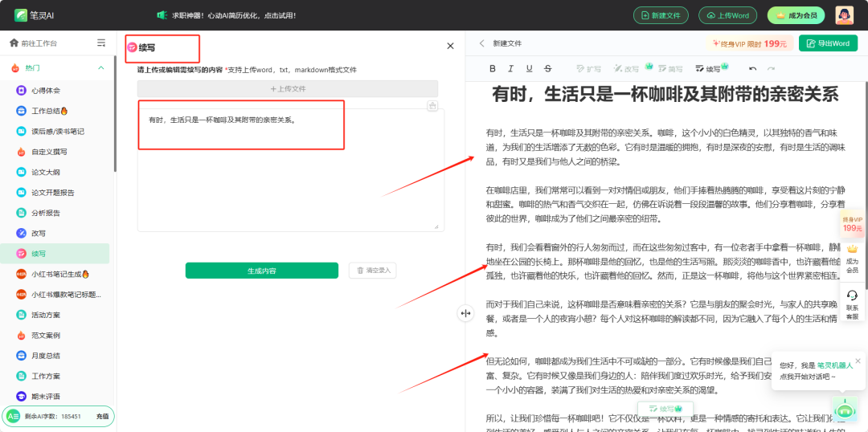Open the robot assistant icon
The width and height of the screenshot is (868, 432).
844,410
